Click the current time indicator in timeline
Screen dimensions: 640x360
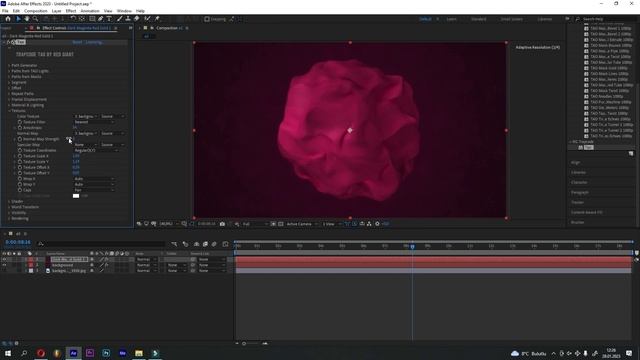pyautogui.click(x=412, y=247)
